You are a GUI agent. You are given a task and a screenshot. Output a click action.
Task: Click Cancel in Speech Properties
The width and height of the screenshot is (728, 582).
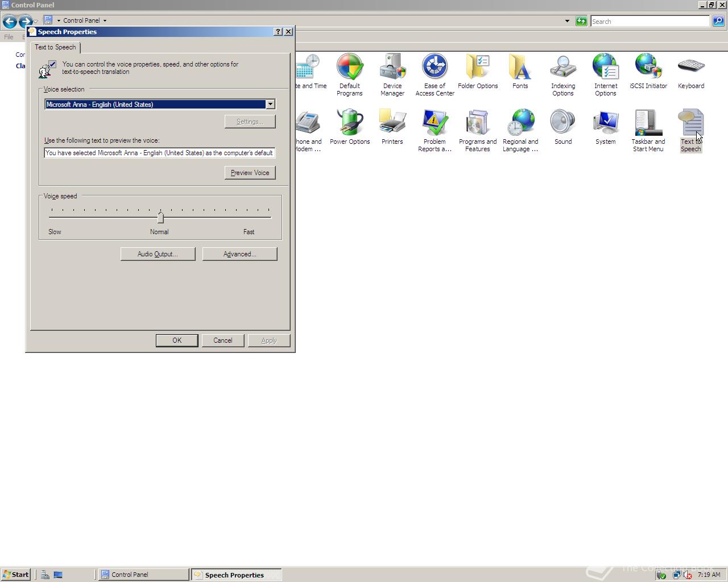[x=222, y=340]
